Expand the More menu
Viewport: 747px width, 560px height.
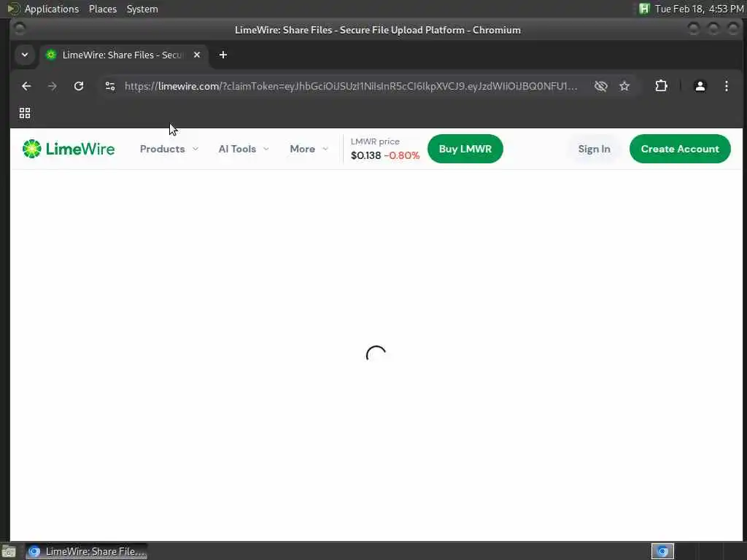[x=309, y=149]
